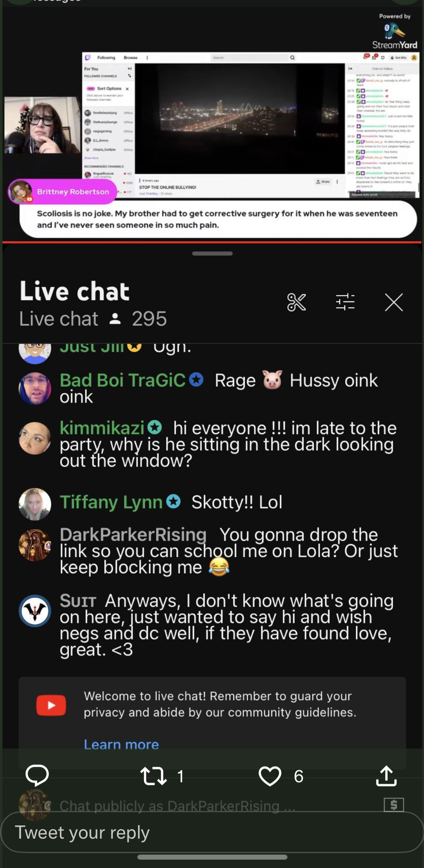
Task: Select DarkParkerRising's chat message
Action: click(x=229, y=551)
